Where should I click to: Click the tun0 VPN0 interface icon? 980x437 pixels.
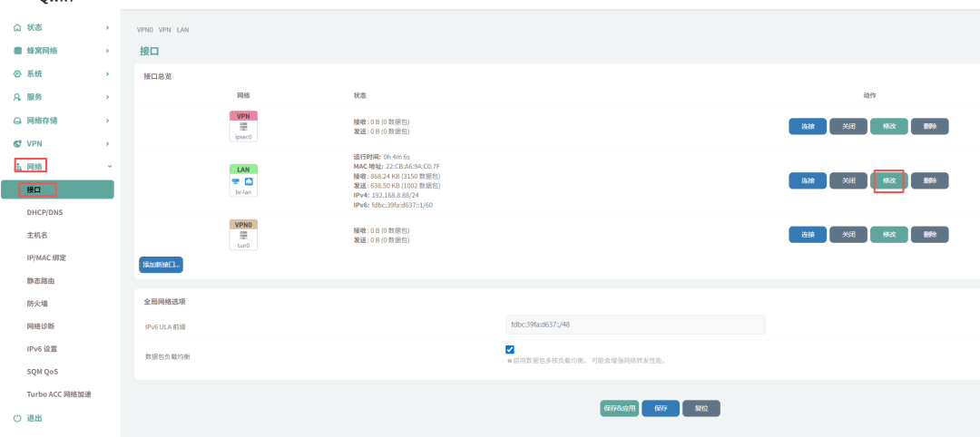[x=243, y=235]
